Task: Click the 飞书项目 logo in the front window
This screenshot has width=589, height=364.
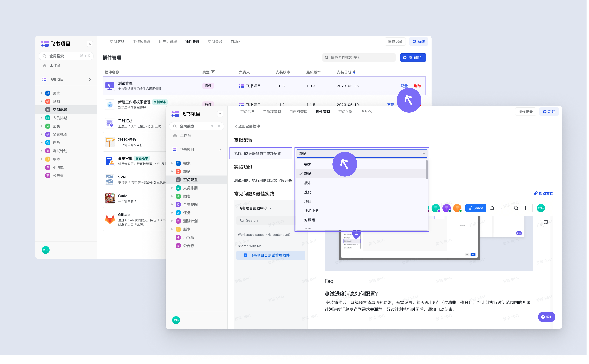Action: pyautogui.click(x=186, y=114)
